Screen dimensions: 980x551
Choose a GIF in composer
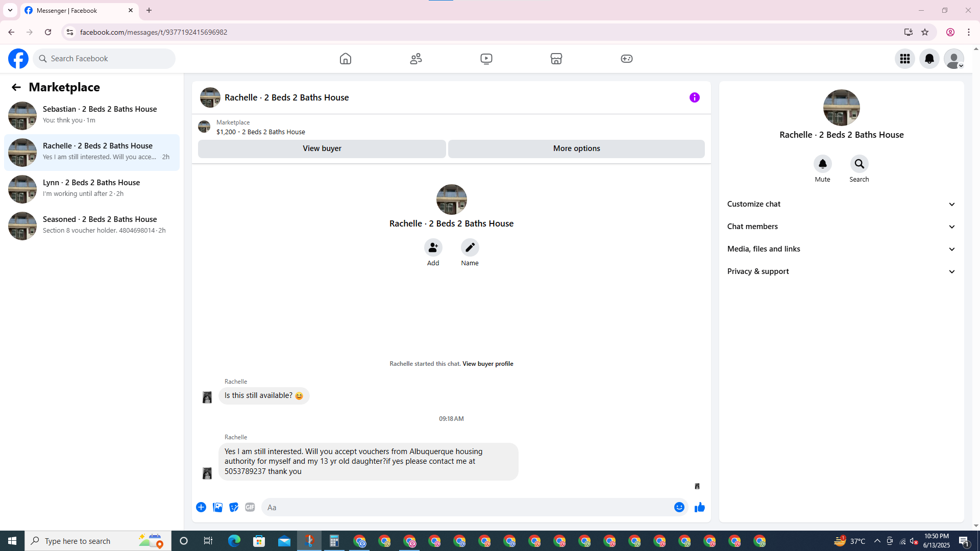click(250, 507)
